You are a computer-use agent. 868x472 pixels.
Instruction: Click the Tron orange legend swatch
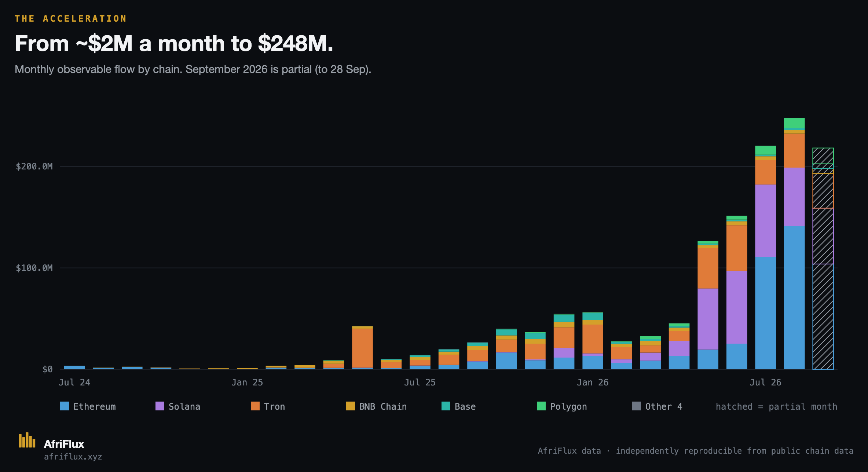coord(255,406)
